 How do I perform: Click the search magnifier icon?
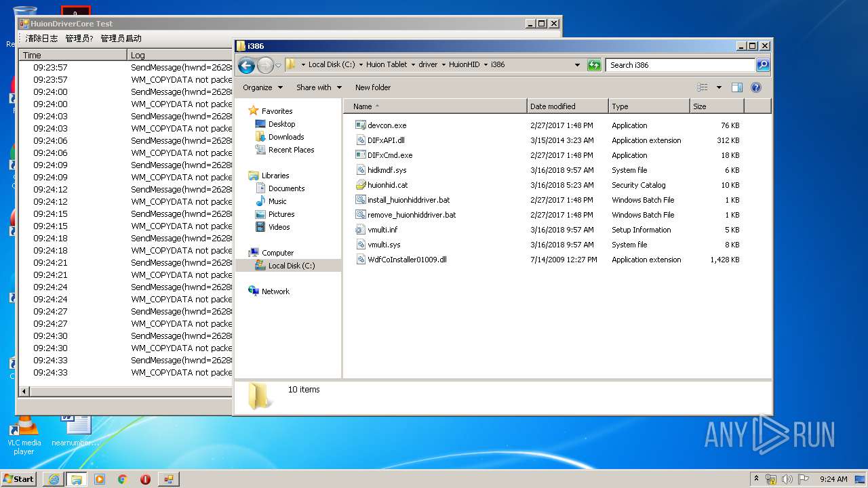coord(763,65)
